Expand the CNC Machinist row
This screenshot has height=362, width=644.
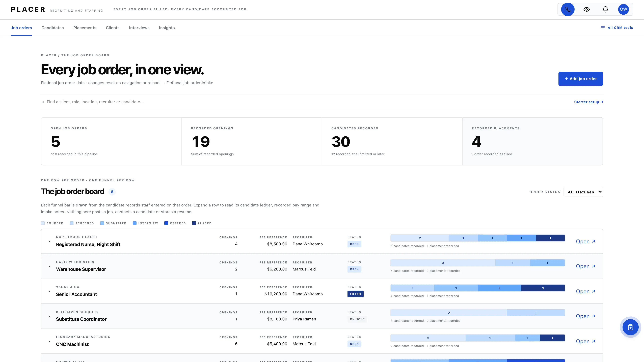[x=50, y=341]
